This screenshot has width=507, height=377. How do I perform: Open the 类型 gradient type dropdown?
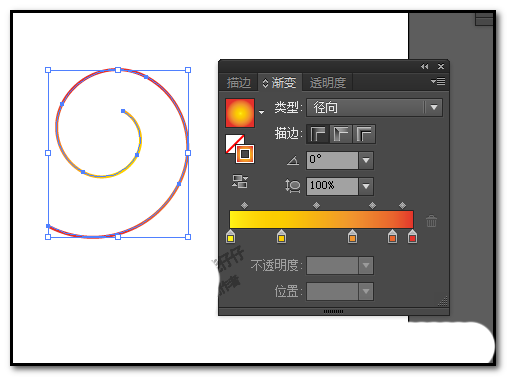(374, 107)
